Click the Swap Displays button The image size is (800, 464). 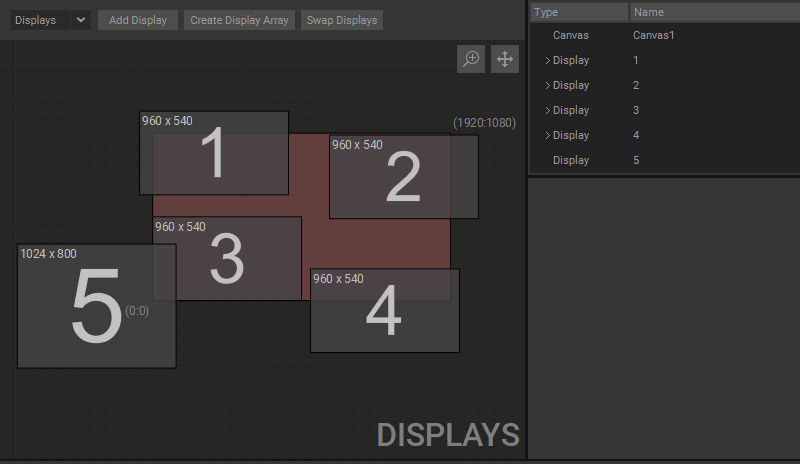pyautogui.click(x=342, y=20)
